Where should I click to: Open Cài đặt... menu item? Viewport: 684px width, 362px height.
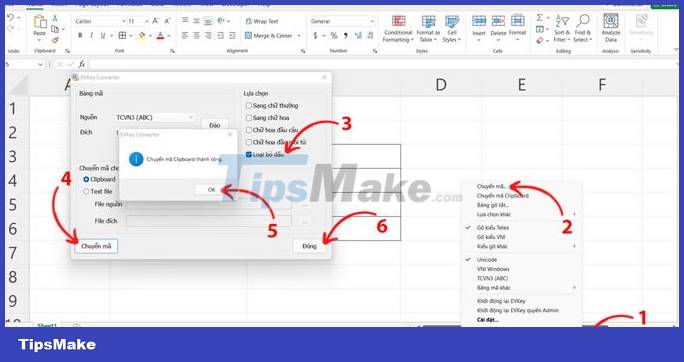tap(488, 320)
